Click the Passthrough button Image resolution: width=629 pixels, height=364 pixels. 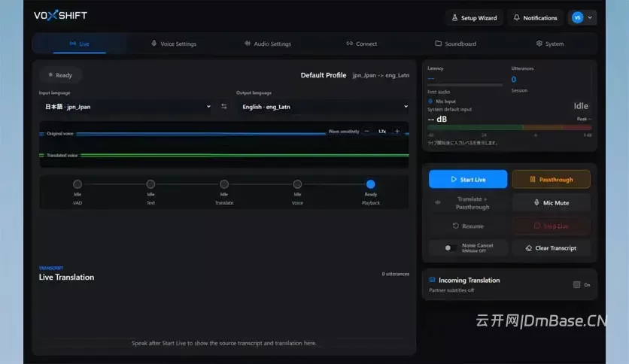click(x=552, y=179)
